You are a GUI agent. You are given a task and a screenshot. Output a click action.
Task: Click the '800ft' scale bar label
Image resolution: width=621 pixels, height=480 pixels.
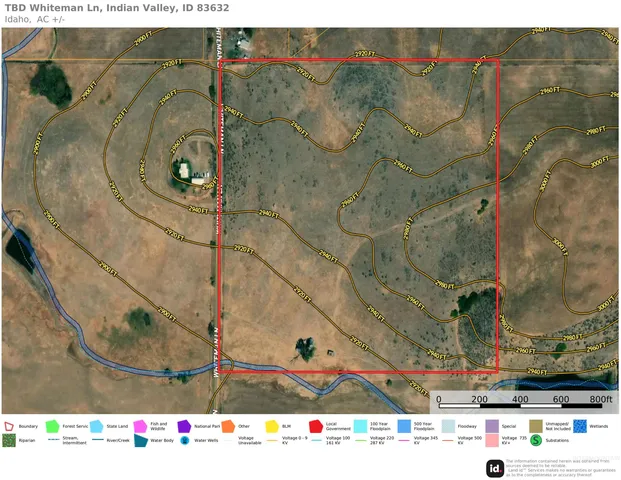(601, 399)
